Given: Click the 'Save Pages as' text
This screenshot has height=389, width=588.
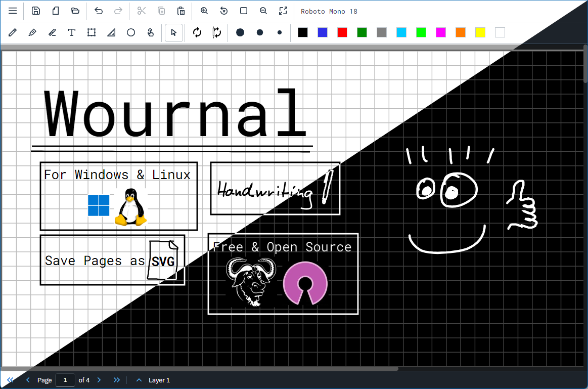Looking at the screenshot, I should click(95, 261).
